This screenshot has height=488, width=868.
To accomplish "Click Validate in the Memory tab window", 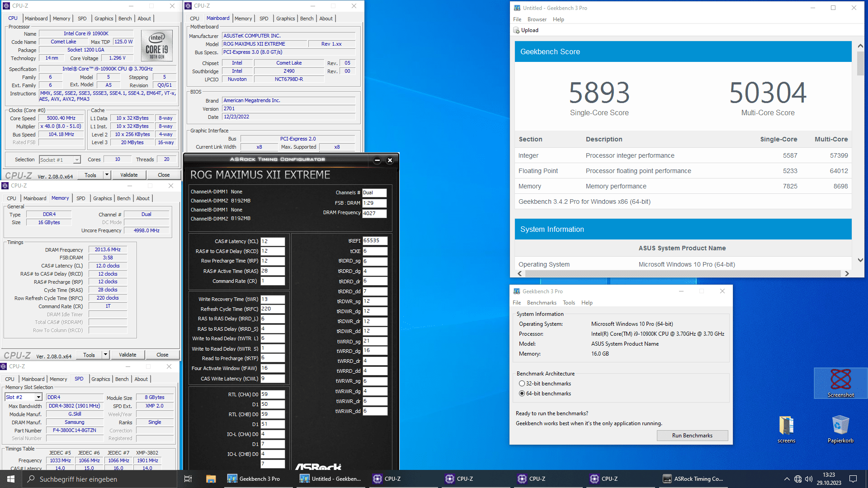I will [127, 355].
